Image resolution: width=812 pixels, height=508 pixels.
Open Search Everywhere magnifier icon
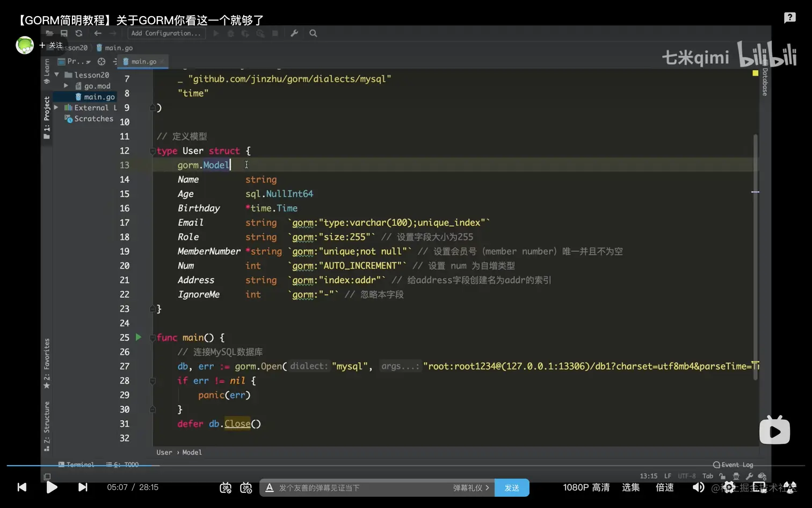[313, 33]
